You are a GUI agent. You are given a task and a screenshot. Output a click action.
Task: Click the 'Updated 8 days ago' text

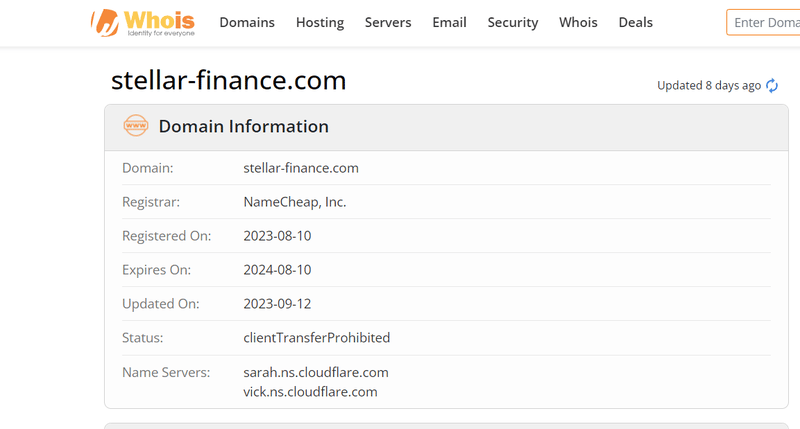[709, 86]
